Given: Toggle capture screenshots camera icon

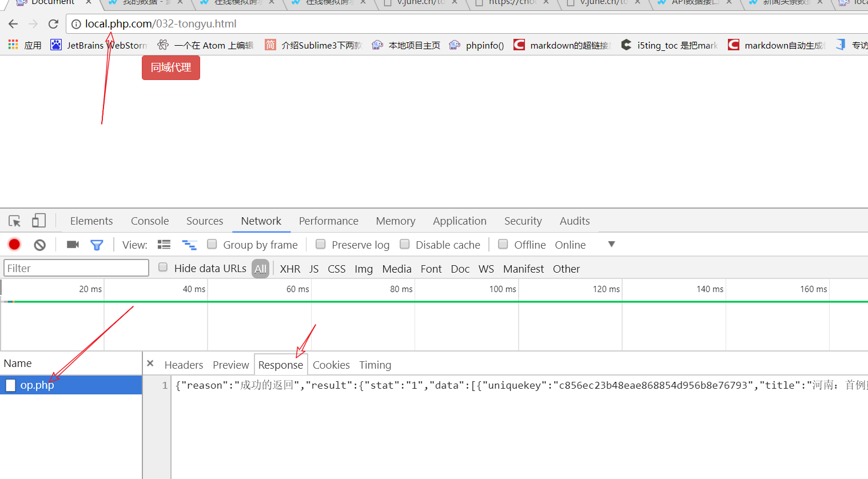Looking at the screenshot, I should [x=73, y=245].
